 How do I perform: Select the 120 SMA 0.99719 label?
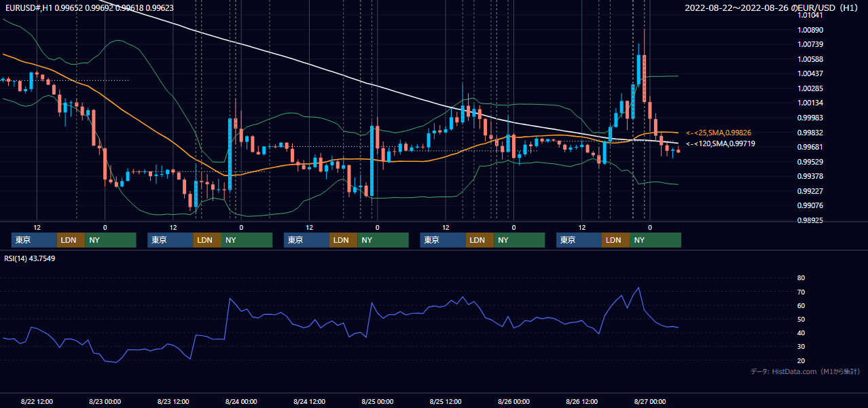(x=721, y=143)
